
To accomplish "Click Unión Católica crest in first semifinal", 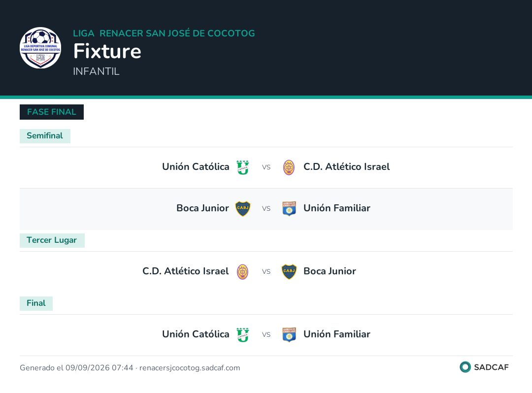I will coord(243,167).
